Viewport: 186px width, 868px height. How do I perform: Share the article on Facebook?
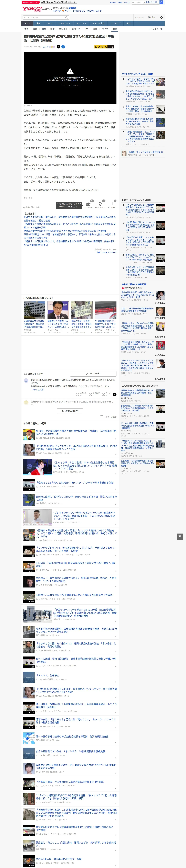click(x=63, y=47)
